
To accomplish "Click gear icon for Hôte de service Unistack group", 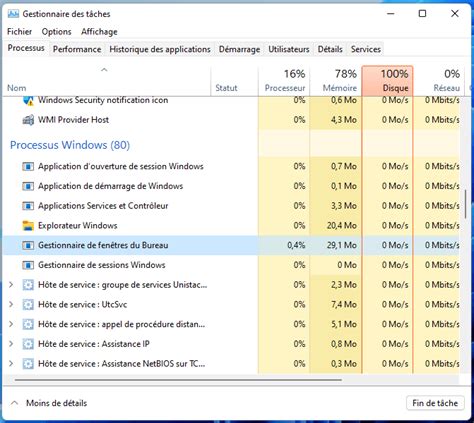I will [x=28, y=285].
